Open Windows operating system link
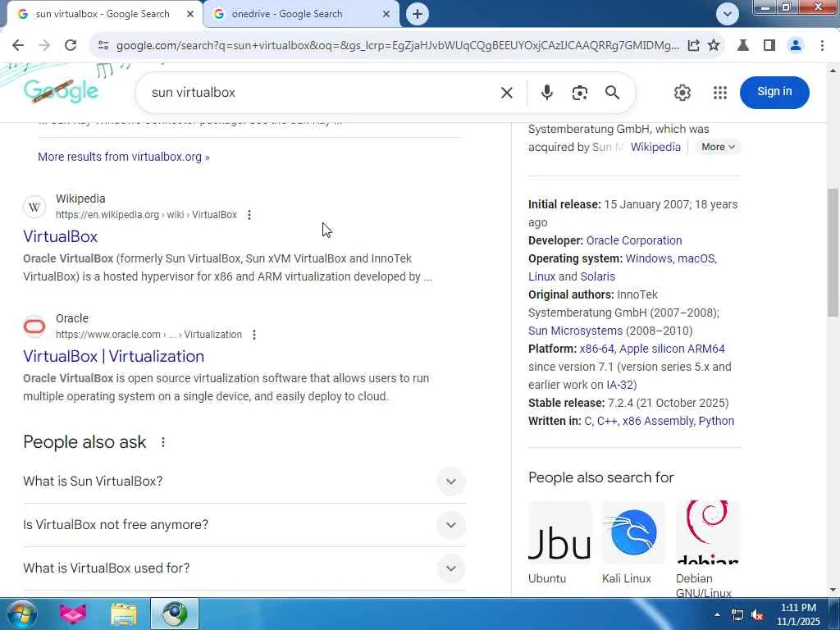The image size is (840, 630). point(648,258)
